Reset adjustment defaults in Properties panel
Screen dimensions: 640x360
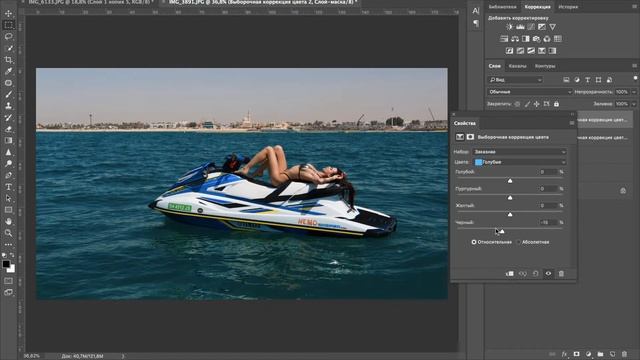(536, 274)
